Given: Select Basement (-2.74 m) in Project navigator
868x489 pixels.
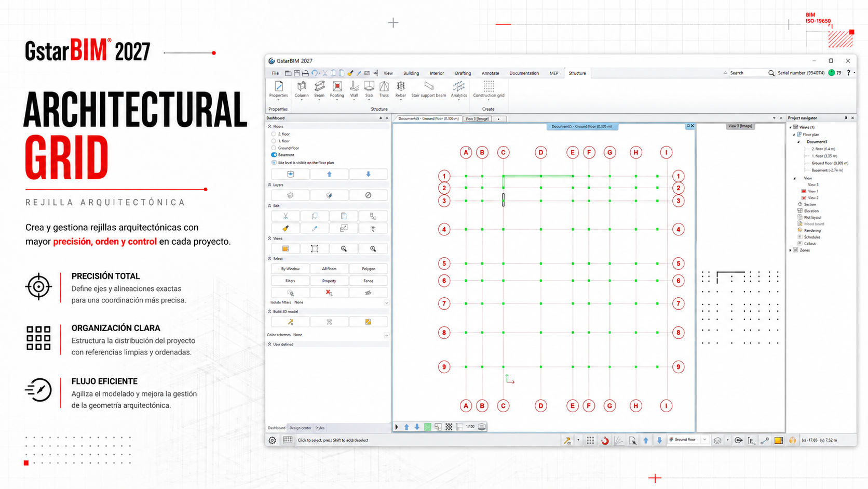Looking at the screenshot, I should tap(828, 170).
